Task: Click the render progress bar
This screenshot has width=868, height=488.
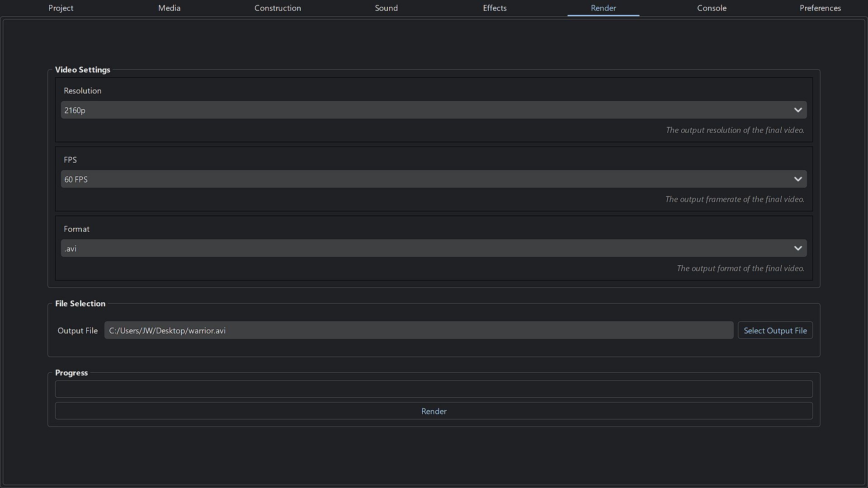Action: (434, 389)
